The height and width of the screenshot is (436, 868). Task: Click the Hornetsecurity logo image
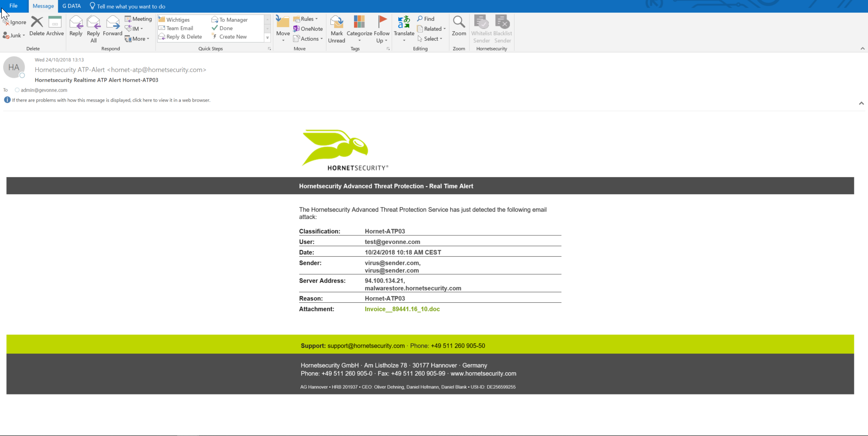pyautogui.click(x=345, y=150)
